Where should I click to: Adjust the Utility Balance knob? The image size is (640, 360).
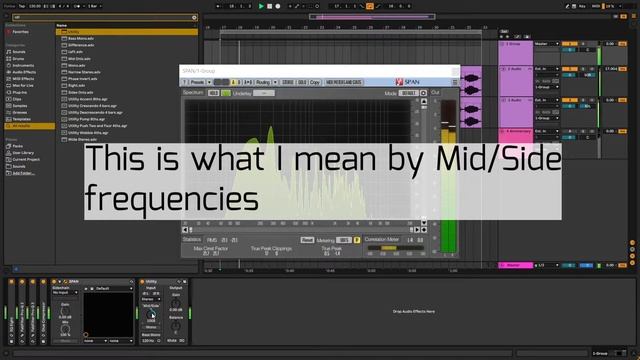(x=176, y=326)
